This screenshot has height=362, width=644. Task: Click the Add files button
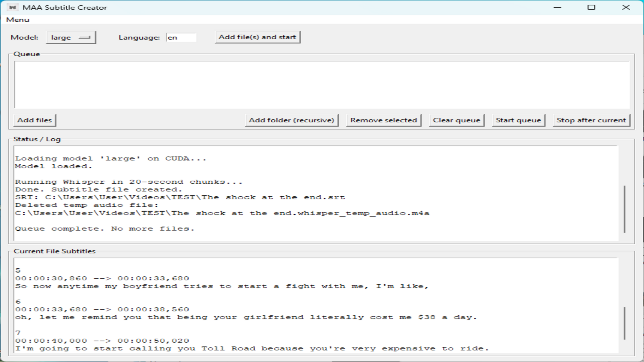pyautogui.click(x=35, y=120)
